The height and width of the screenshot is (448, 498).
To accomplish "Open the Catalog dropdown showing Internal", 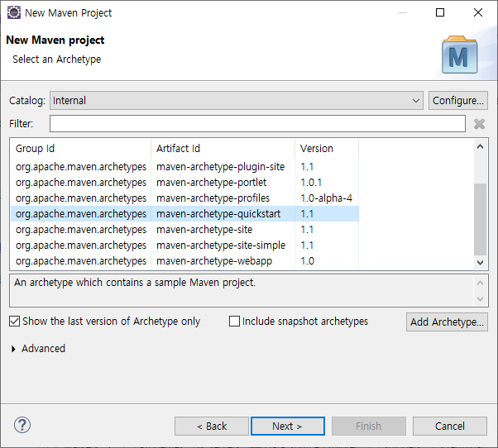I will tap(237, 101).
